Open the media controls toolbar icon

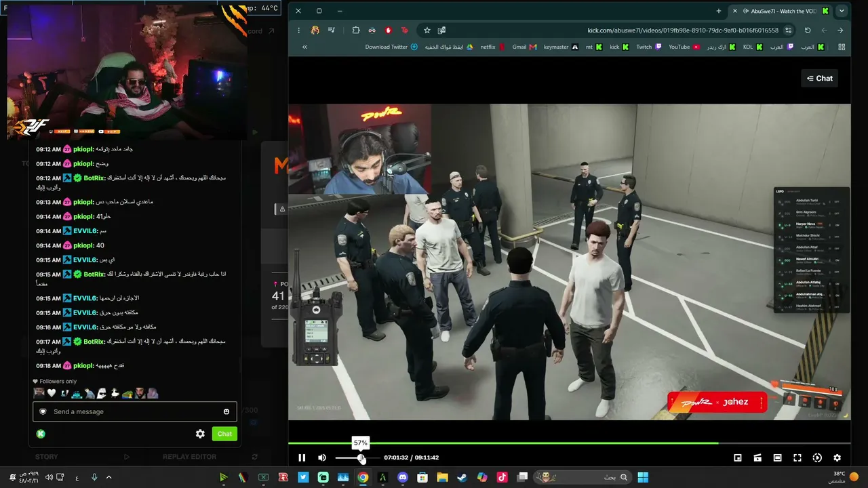coord(332,30)
